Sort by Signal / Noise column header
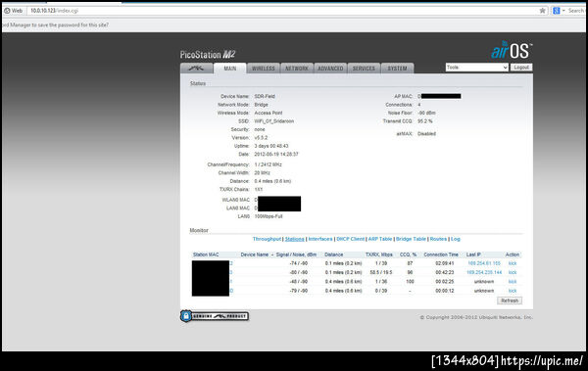Viewport: 588px width, 371px height. point(296,255)
